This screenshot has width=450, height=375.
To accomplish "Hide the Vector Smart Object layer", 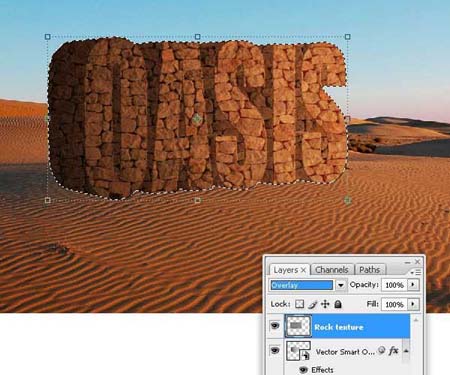I will 275,350.
